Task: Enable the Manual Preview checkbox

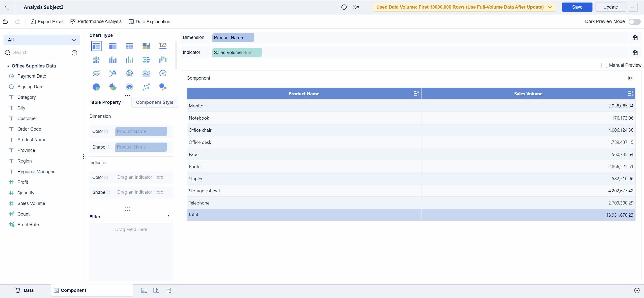Action: click(x=604, y=65)
